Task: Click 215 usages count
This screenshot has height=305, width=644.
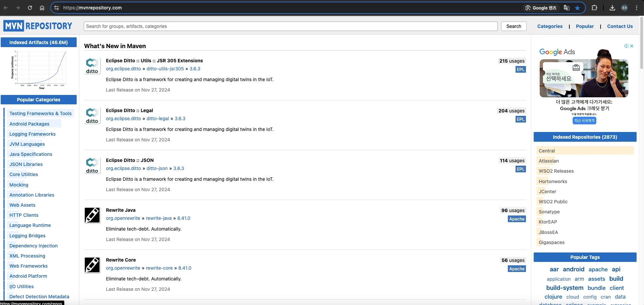Action: pyautogui.click(x=512, y=61)
